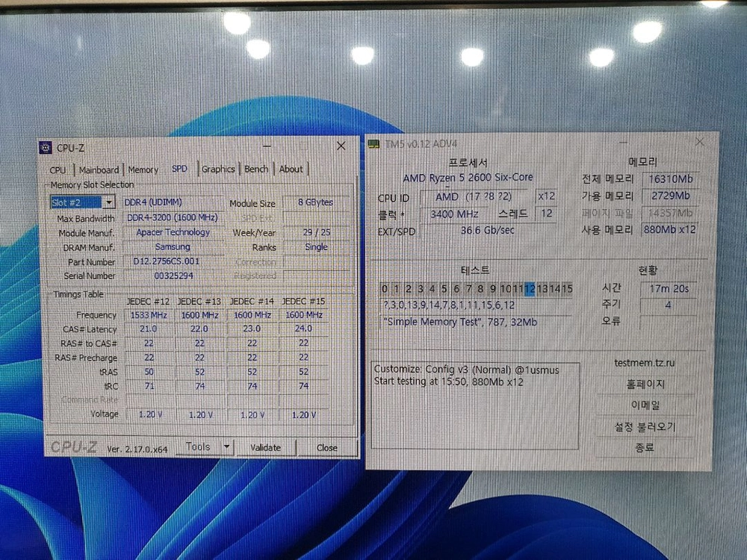Click the Week/Year value 29 / 25

pos(316,232)
